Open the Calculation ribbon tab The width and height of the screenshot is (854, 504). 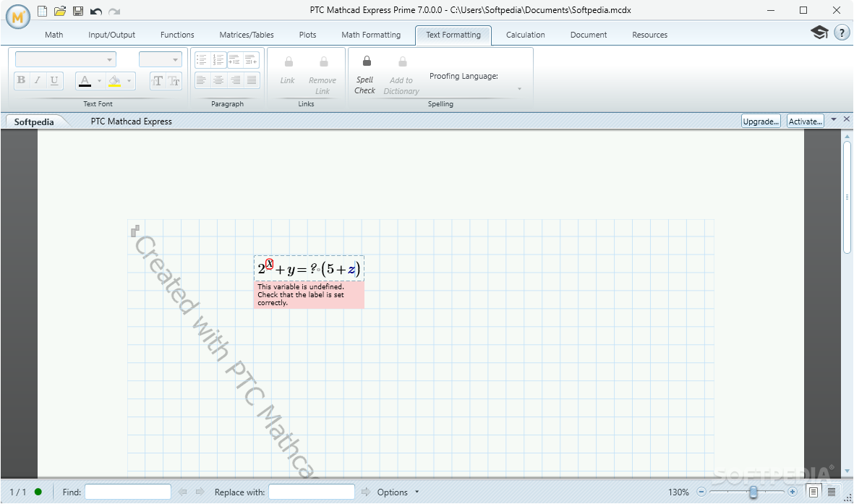(526, 35)
